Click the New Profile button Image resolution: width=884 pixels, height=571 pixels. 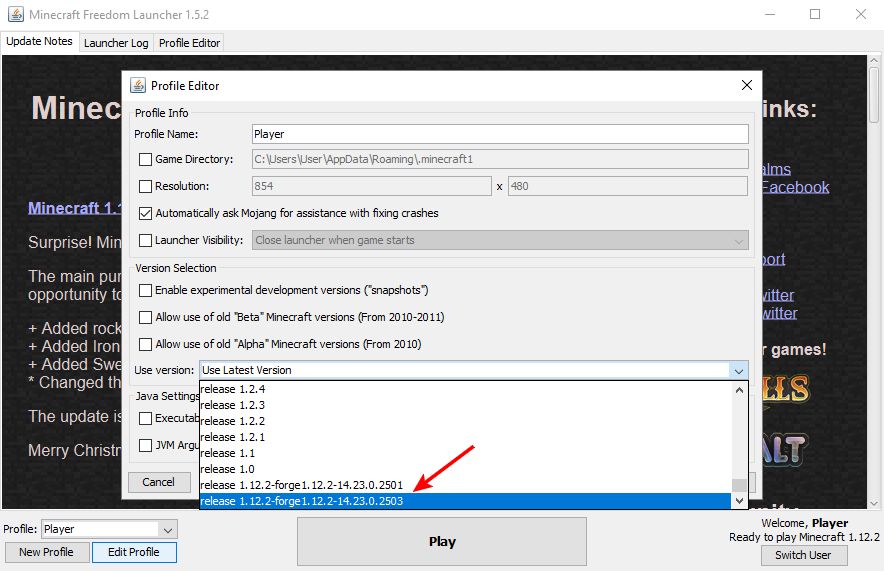tap(45, 552)
